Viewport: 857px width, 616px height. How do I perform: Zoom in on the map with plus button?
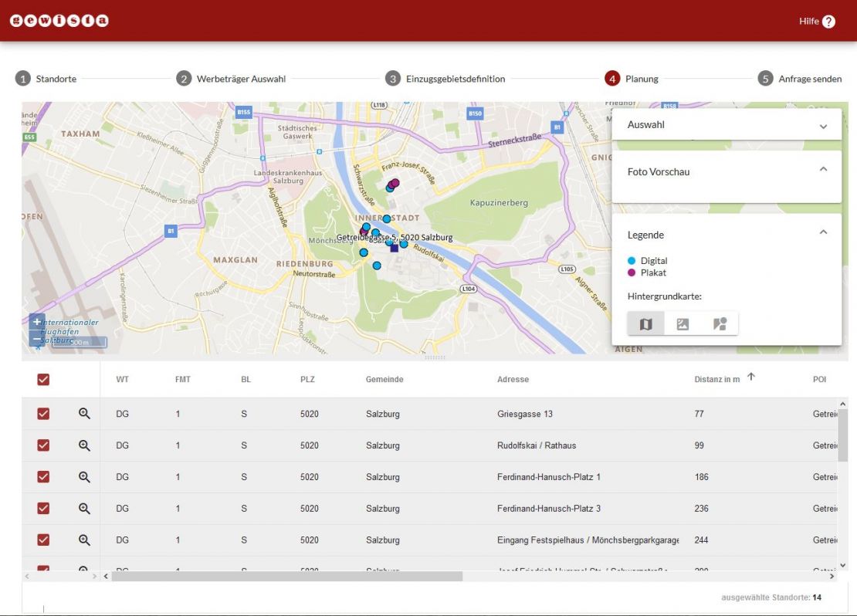point(36,322)
